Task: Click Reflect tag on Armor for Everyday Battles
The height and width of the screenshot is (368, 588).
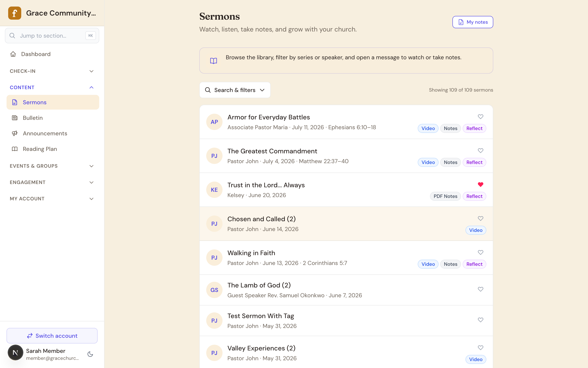Action: click(474, 129)
